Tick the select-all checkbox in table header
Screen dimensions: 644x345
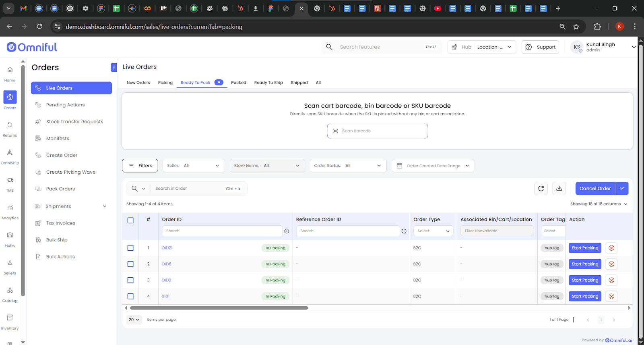click(x=130, y=220)
